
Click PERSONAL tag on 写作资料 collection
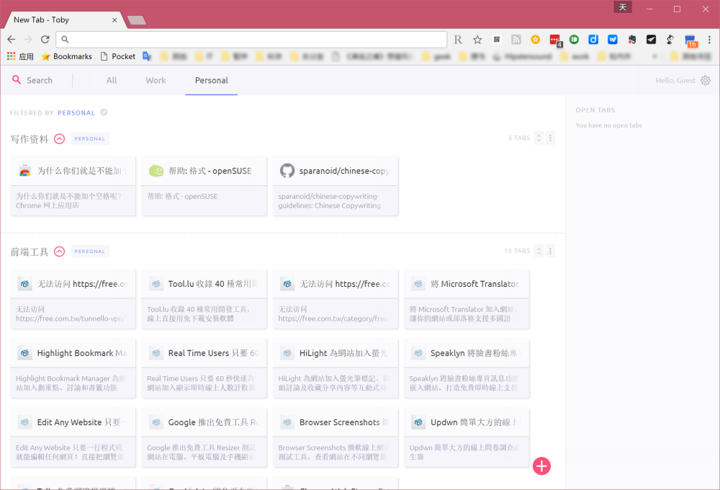point(90,139)
